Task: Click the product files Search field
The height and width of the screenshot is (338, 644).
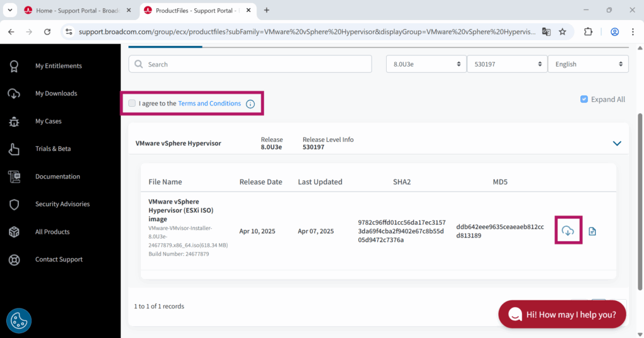Action: [255, 64]
